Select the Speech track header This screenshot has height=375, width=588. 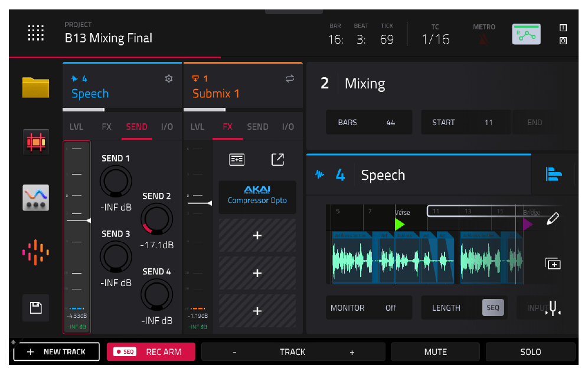click(x=122, y=86)
